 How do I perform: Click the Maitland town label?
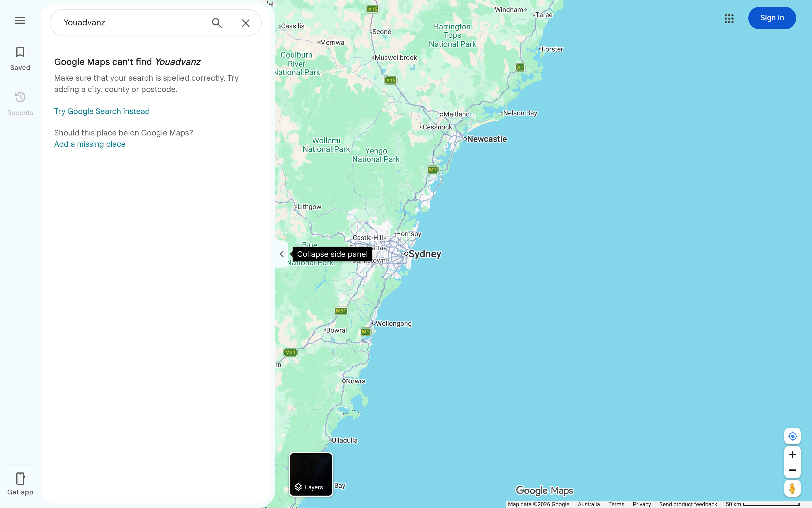pos(456,114)
